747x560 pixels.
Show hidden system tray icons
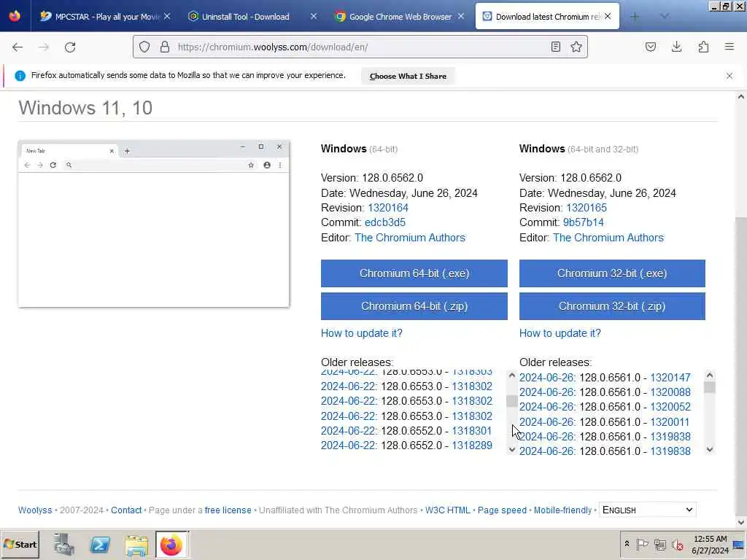(627, 544)
